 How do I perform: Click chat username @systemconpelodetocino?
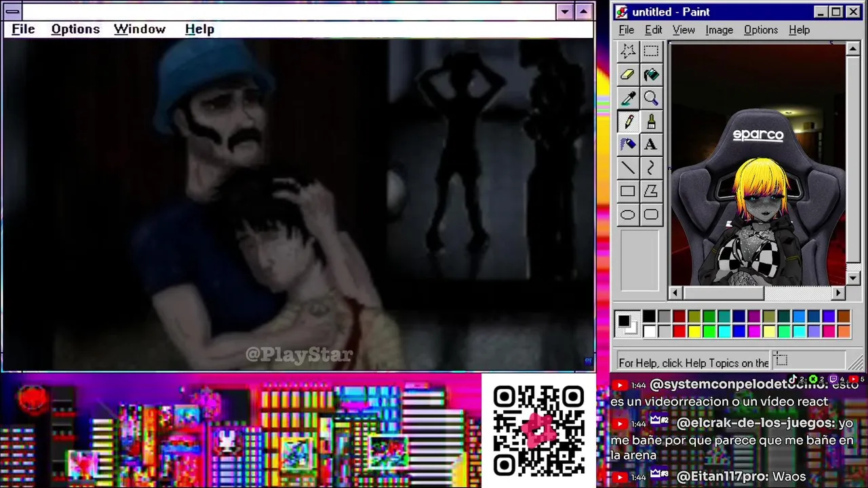click(x=738, y=385)
